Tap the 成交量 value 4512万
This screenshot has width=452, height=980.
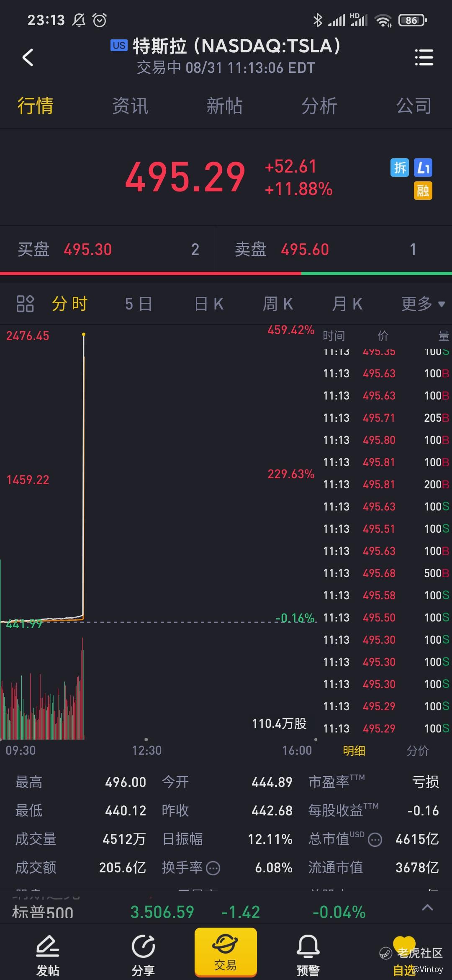124,839
